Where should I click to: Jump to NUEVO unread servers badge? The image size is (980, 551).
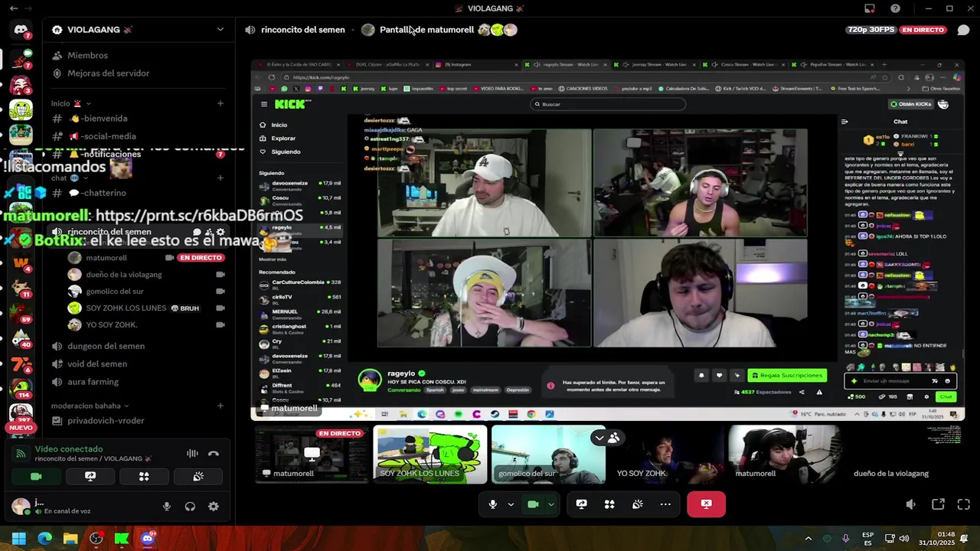pyautogui.click(x=21, y=428)
